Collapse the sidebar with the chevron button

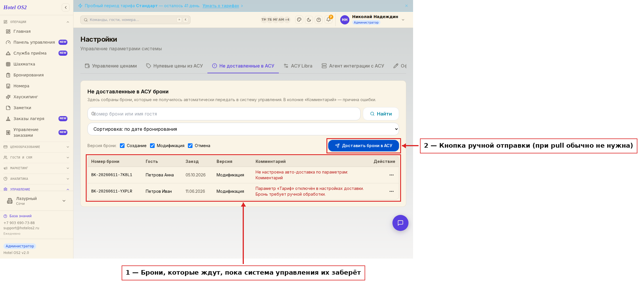[66, 7]
